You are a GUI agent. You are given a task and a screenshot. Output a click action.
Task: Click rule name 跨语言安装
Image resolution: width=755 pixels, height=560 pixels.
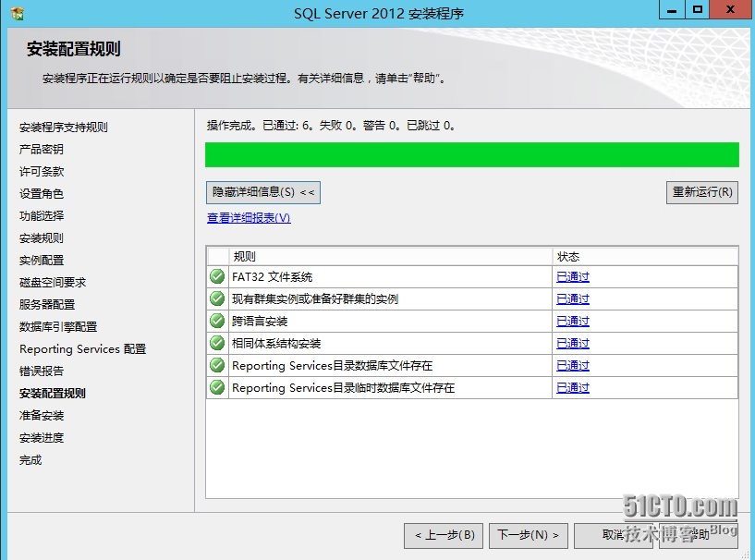[260, 322]
